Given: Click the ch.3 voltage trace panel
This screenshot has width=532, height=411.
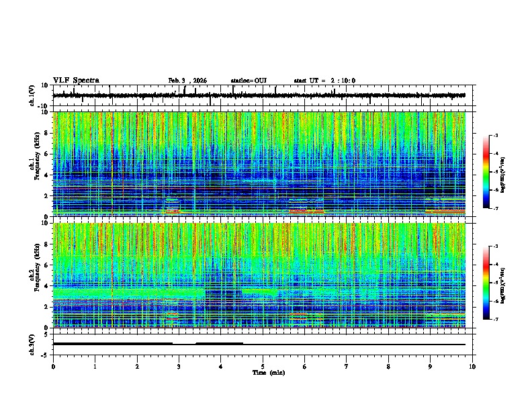Looking at the screenshot, I should point(264,345).
